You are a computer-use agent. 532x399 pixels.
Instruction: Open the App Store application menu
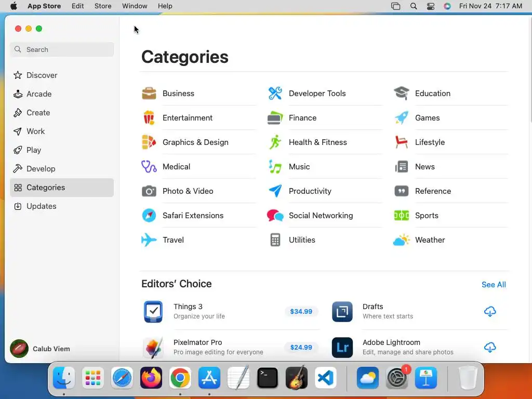(44, 6)
